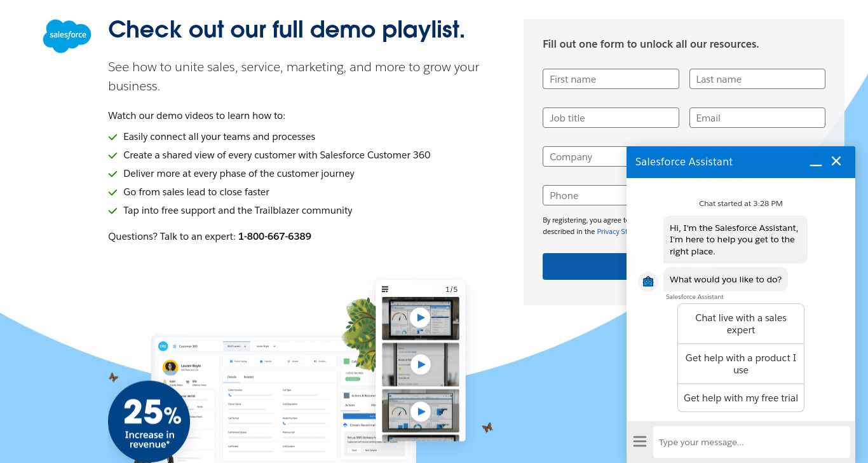Click the Salesforce cloud logo
The image size is (868, 463).
click(x=67, y=36)
